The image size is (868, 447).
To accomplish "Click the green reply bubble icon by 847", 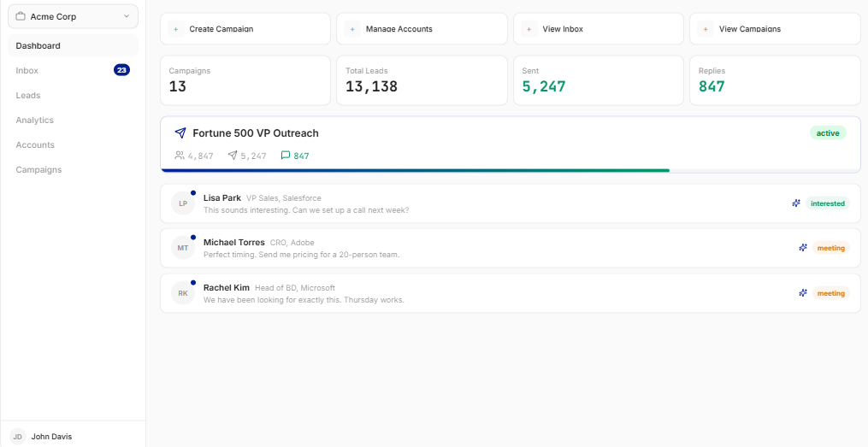I will tap(286, 156).
